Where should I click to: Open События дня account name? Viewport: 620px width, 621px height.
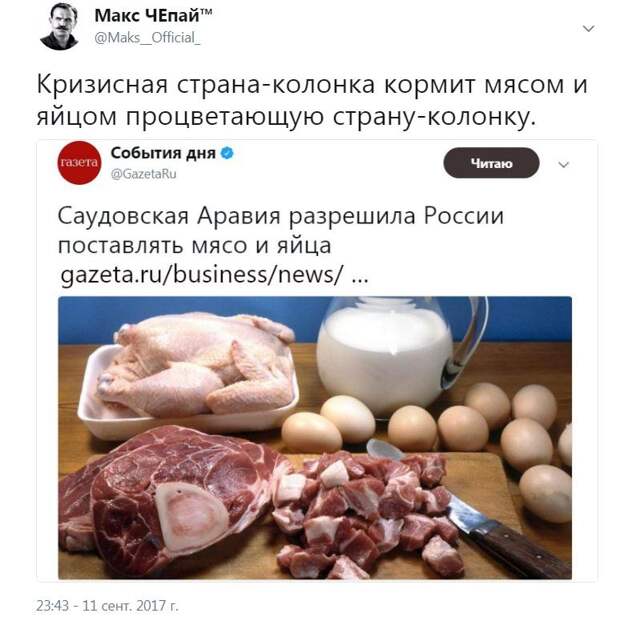pos(163,153)
